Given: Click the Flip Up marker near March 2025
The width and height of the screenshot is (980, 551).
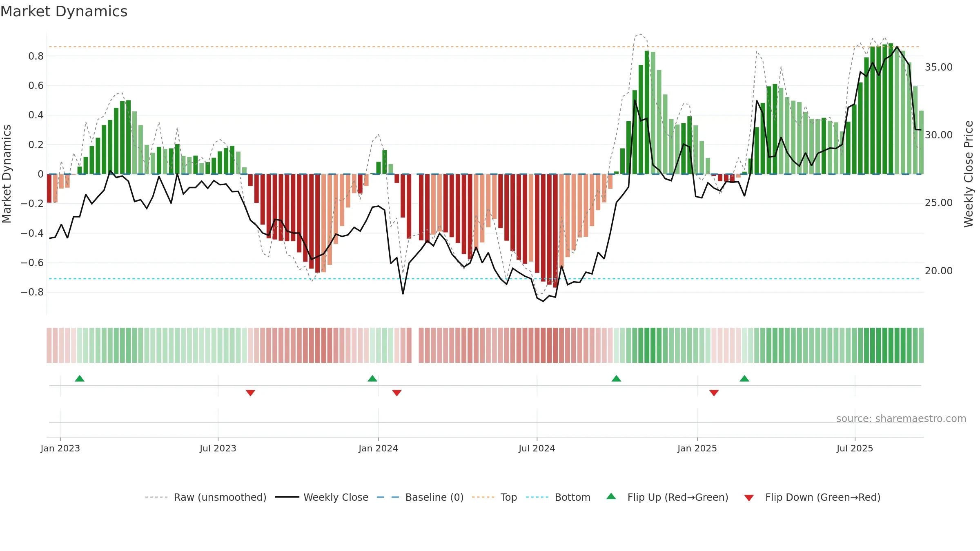Looking at the screenshot, I should tap(744, 378).
